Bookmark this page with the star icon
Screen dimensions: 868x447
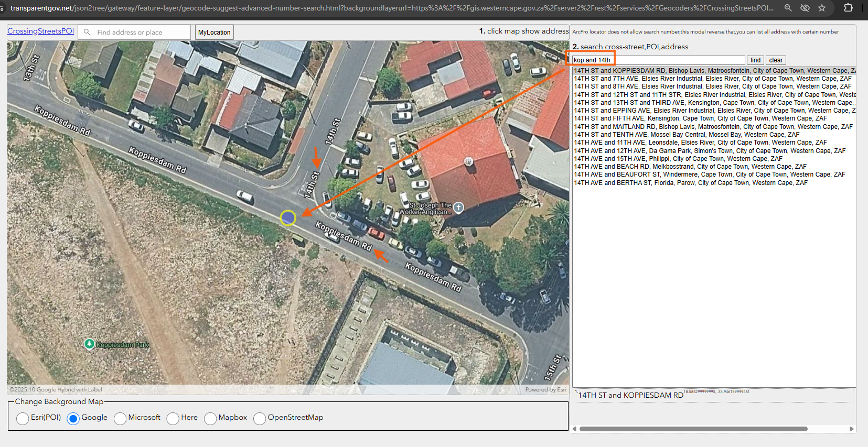[x=822, y=8]
